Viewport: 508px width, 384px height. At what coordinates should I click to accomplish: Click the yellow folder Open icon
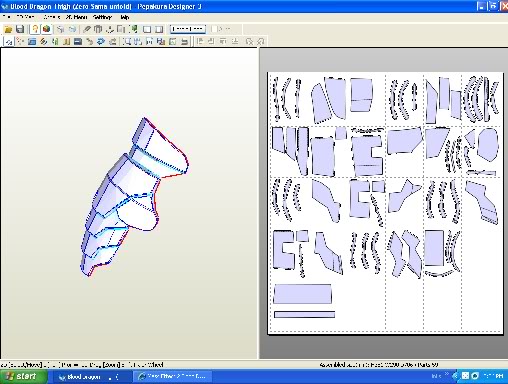(8, 29)
